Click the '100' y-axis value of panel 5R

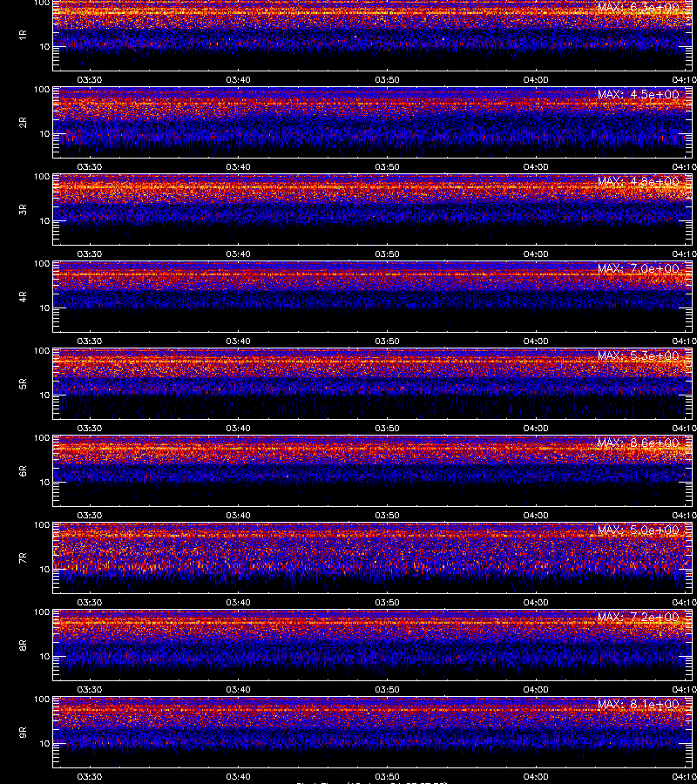(x=42, y=351)
